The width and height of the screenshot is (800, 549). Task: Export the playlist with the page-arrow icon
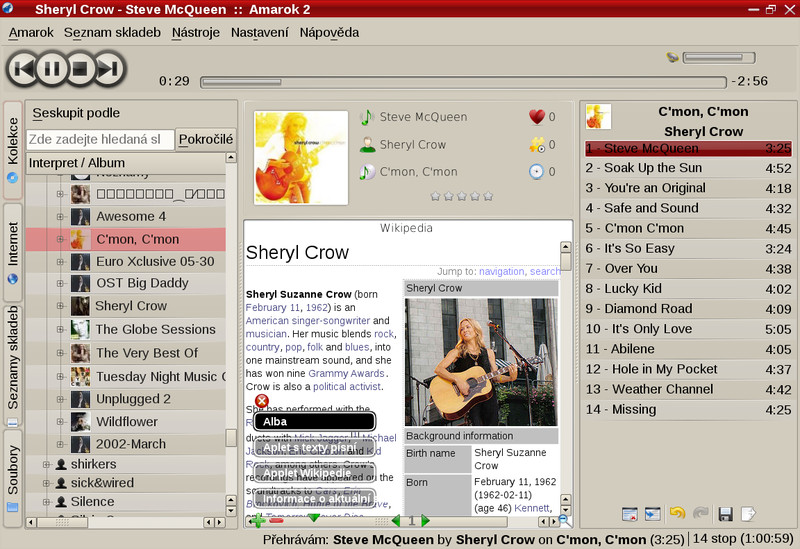point(748,514)
